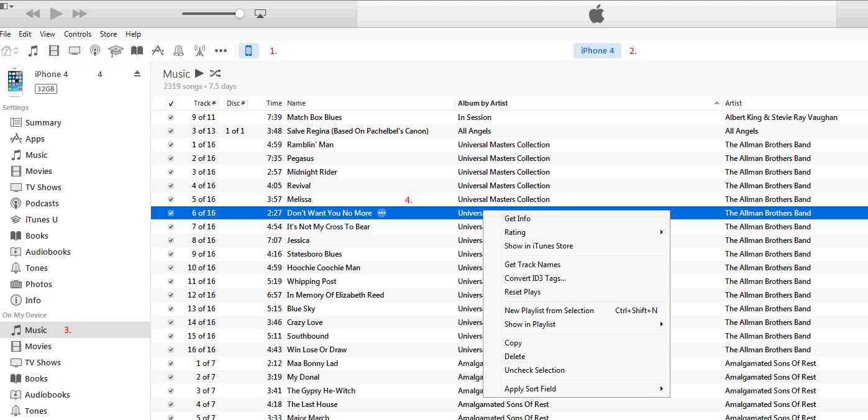Open the Tones bell icon in the toolbar
The height and width of the screenshot is (420, 868).
[178, 51]
